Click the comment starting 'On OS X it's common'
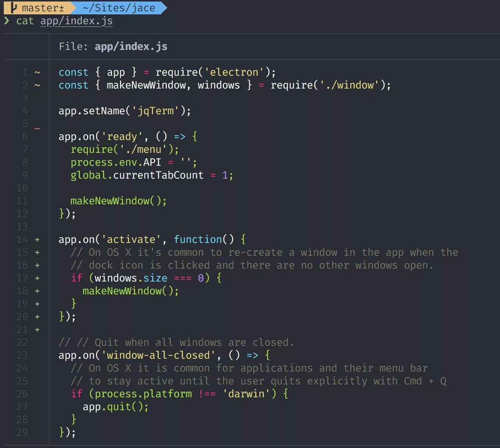This screenshot has height=448, width=500. click(x=264, y=252)
